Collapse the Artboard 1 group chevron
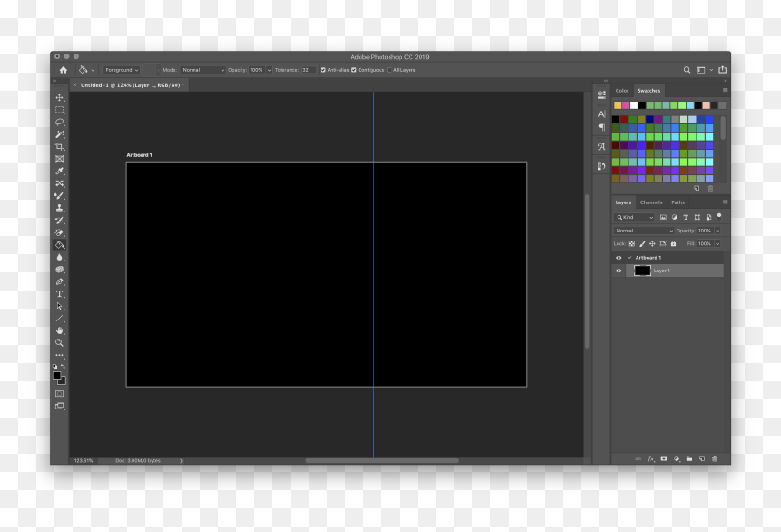781x532 pixels. click(x=629, y=258)
